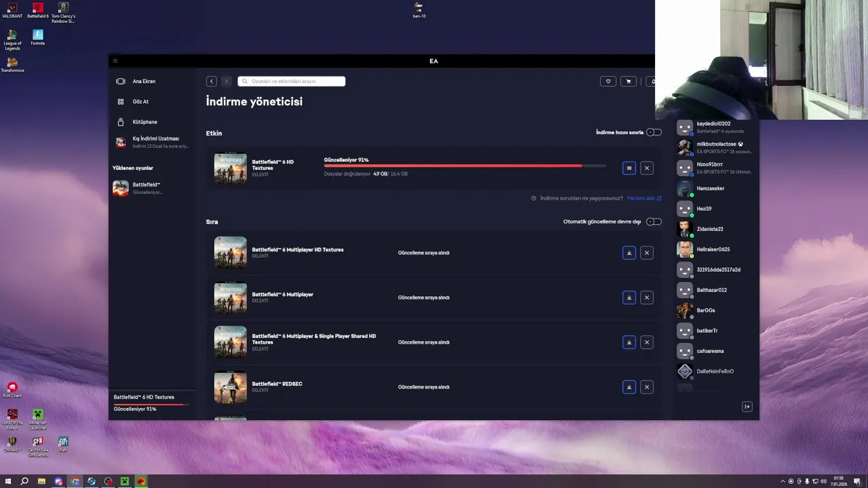Click Hellraiser0625's avatar
Image resolution: width=868 pixels, height=488 pixels.
tap(685, 249)
